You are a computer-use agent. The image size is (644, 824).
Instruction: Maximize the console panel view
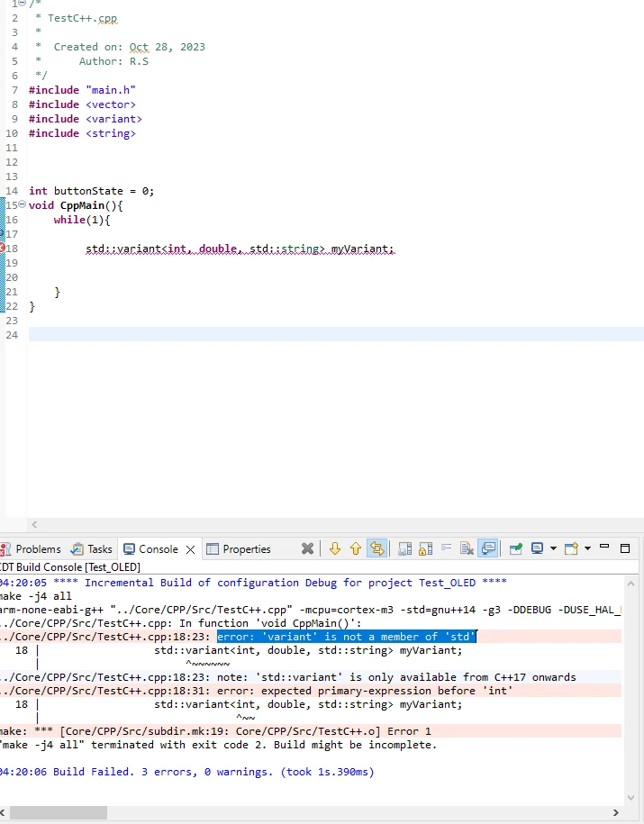pos(625,548)
